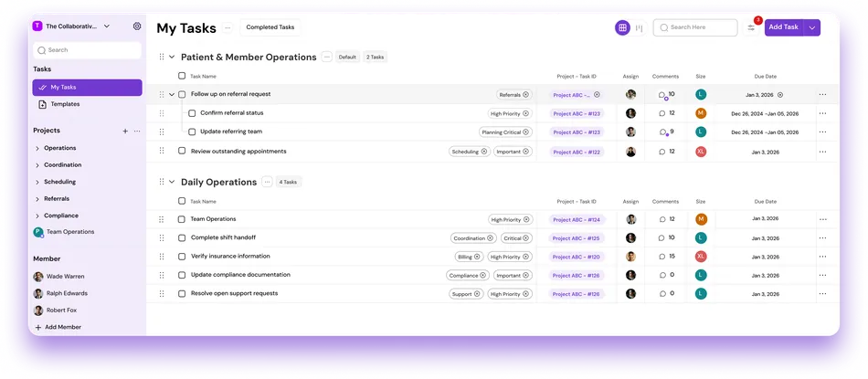Check the Complete shift handoff checkbox

point(182,238)
